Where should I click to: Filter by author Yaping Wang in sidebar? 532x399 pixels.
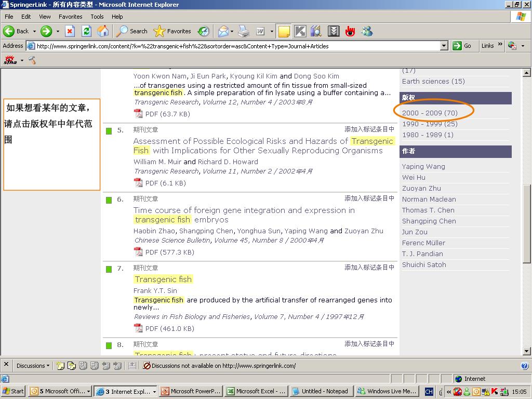(x=423, y=167)
